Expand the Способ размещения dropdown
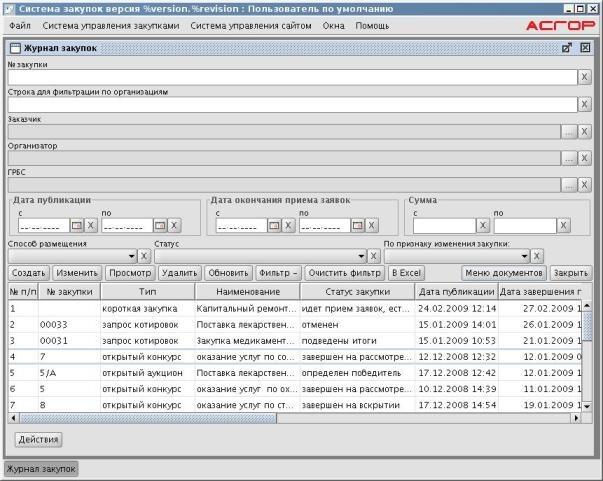 pyautogui.click(x=130, y=256)
